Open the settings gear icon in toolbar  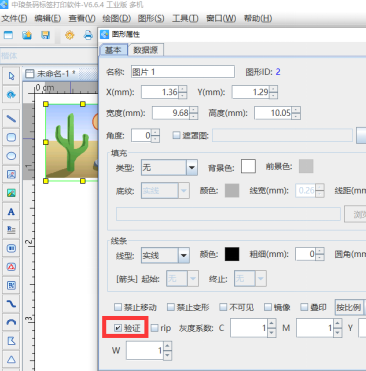tap(69, 35)
